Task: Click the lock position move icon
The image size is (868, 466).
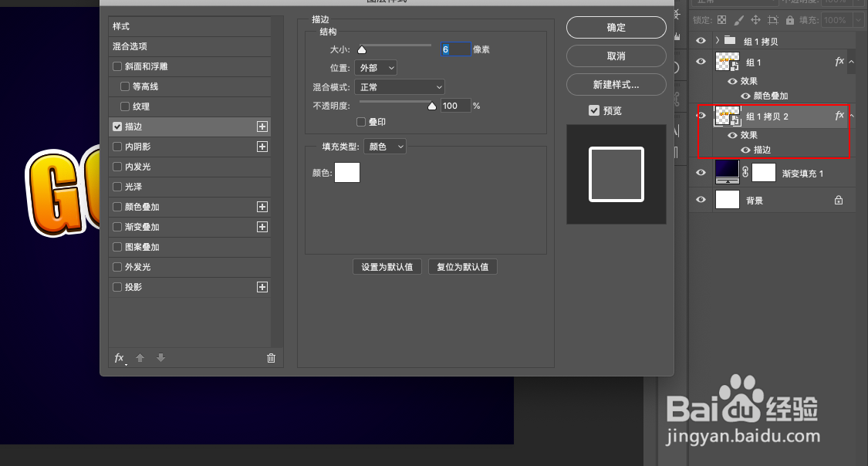Action: tap(755, 20)
